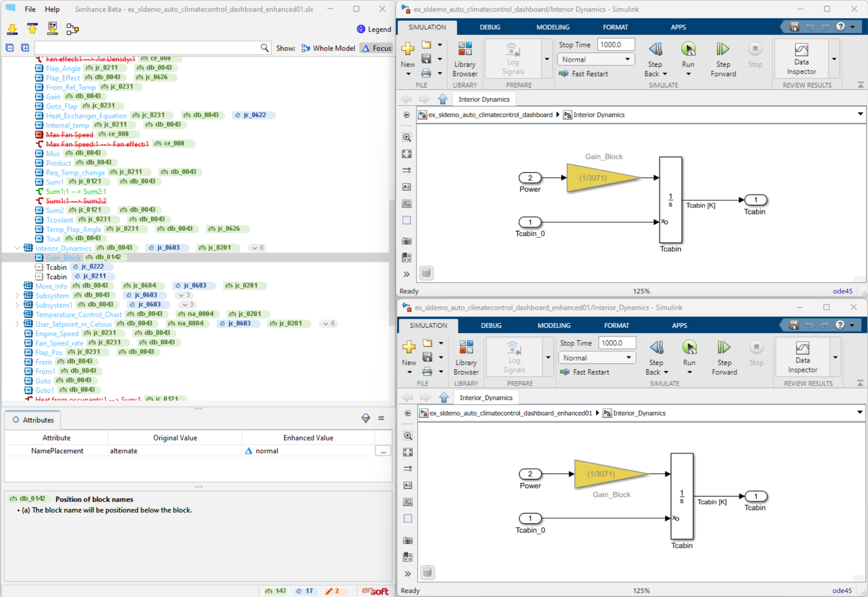The width and height of the screenshot is (868, 597).
Task: Click the Run button in top Simulink window
Action: coord(688,49)
